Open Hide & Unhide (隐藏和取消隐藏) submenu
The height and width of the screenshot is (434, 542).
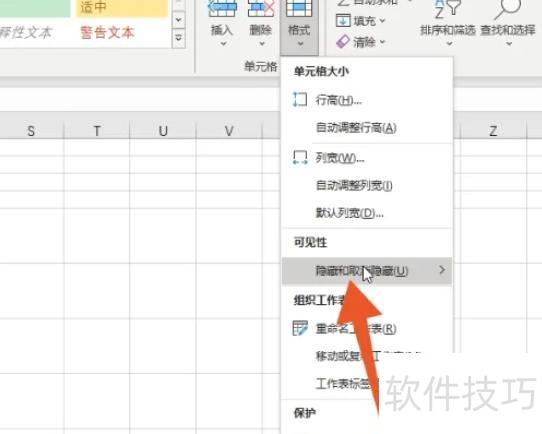coord(367,271)
